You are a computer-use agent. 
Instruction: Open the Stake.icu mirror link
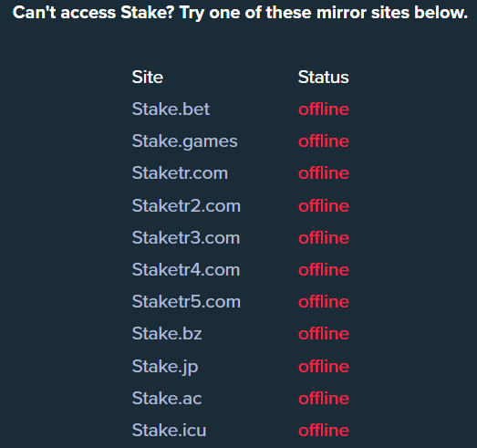169,431
